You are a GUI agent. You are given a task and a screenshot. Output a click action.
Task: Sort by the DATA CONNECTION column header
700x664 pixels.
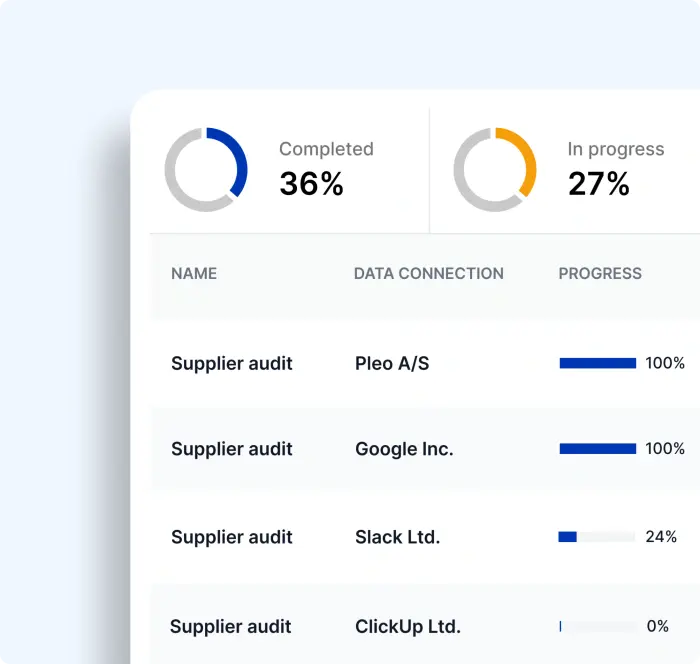click(428, 273)
